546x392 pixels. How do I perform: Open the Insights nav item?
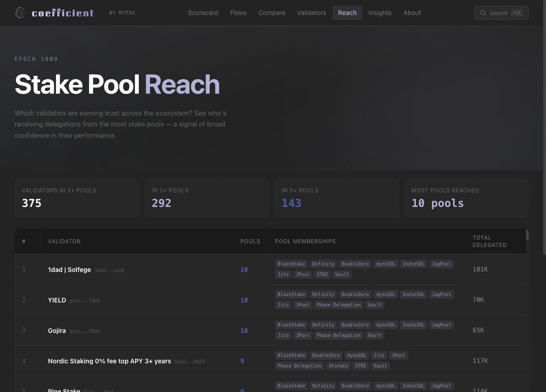[x=380, y=13]
